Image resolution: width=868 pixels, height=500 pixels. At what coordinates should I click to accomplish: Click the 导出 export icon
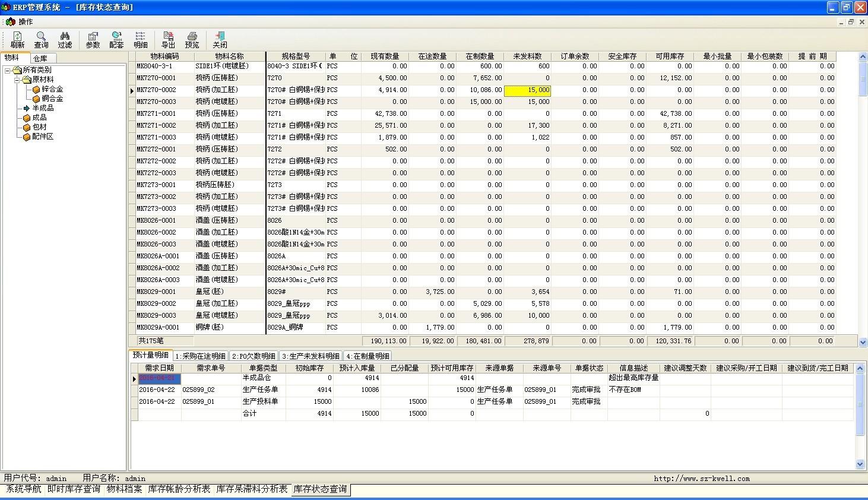[168, 40]
